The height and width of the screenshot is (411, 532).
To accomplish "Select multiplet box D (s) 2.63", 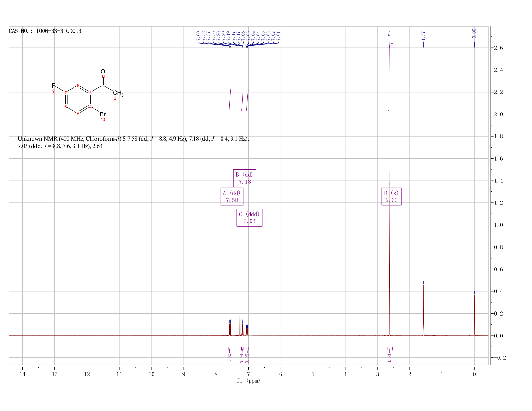I will click(x=391, y=196).
